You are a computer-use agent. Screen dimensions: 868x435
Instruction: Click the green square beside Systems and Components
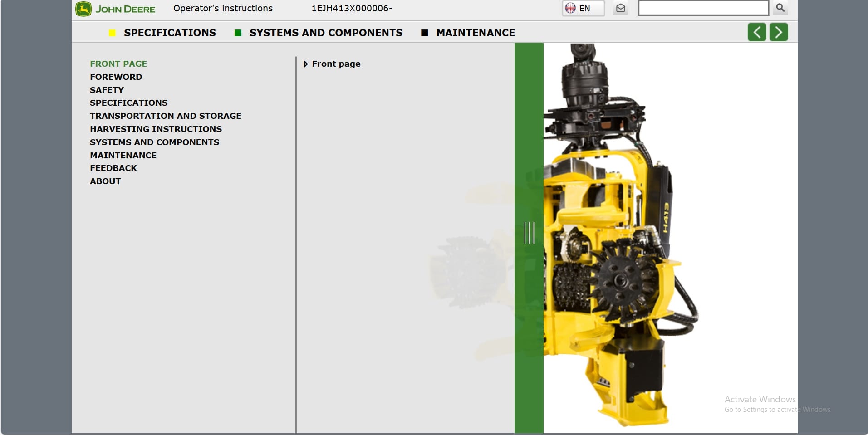238,33
